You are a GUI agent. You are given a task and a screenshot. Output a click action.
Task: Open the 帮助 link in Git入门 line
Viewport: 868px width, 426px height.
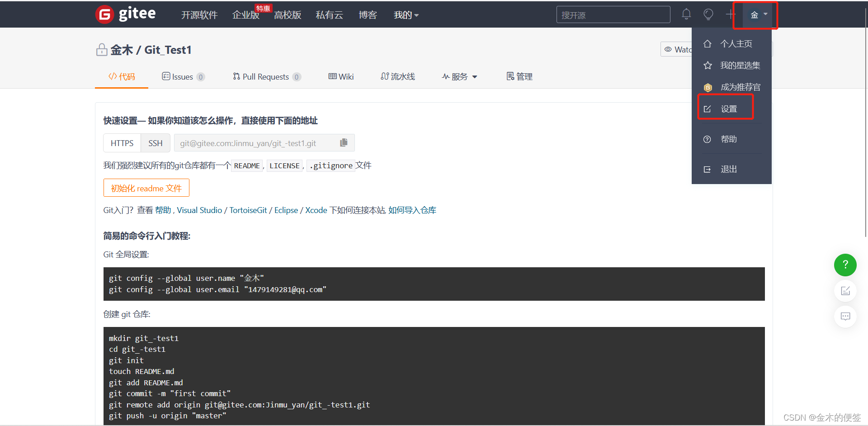[163, 210]
